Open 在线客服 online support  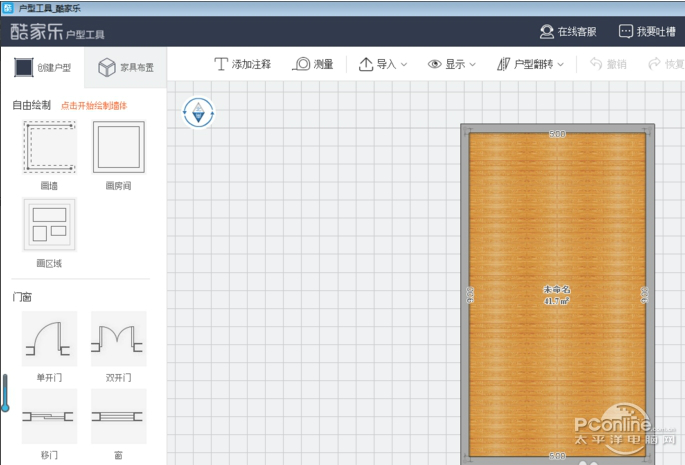[x=568, y=31]
